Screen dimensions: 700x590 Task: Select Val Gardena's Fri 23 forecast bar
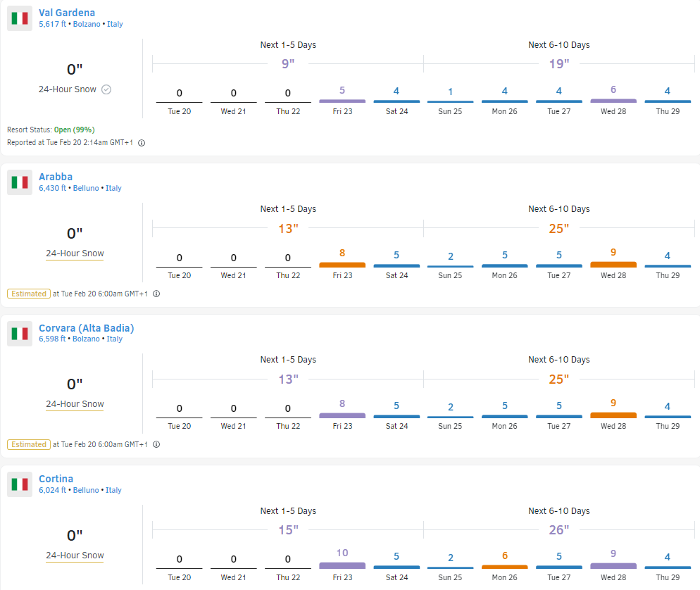pyautogui.click(x=342, y=101)
